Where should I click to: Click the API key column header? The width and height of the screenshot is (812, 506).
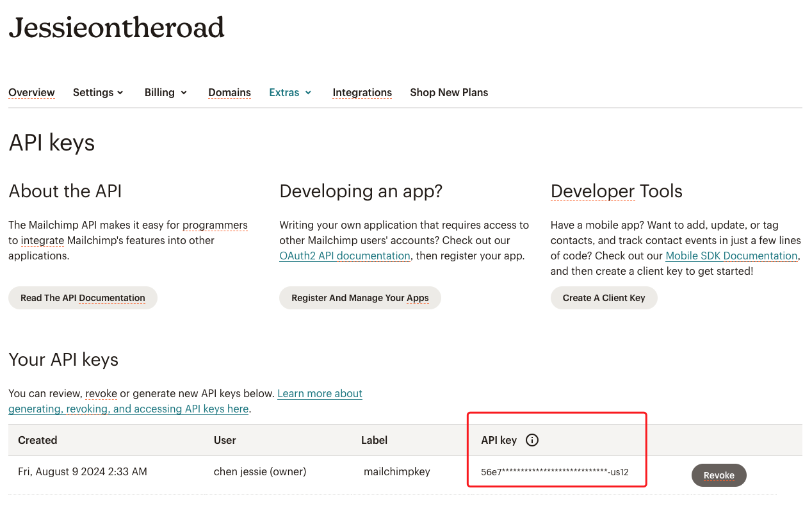pyautogui.click(x=499, y=440)
